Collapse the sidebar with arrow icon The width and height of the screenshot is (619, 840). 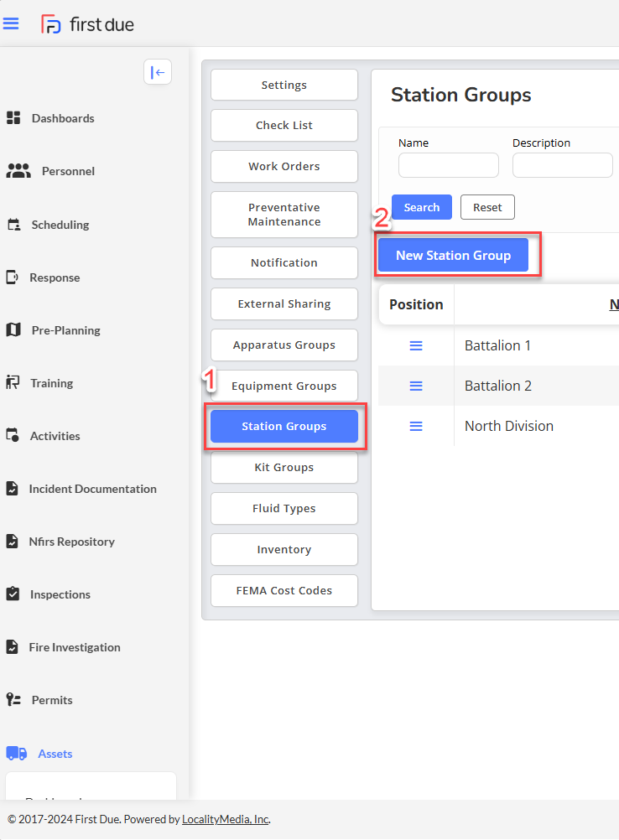pos(157,72)
